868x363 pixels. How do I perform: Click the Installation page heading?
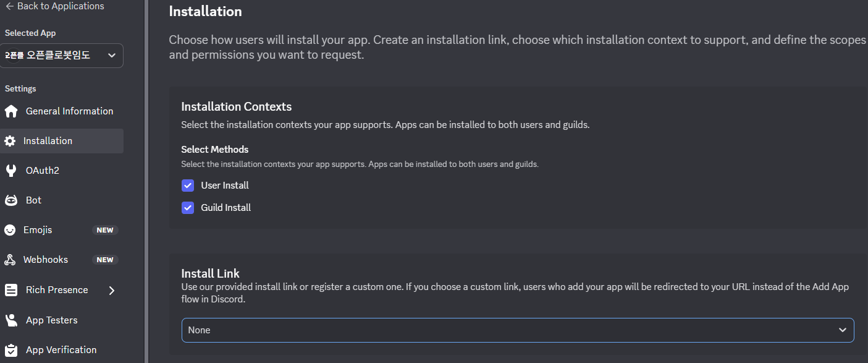coord(206,11)
